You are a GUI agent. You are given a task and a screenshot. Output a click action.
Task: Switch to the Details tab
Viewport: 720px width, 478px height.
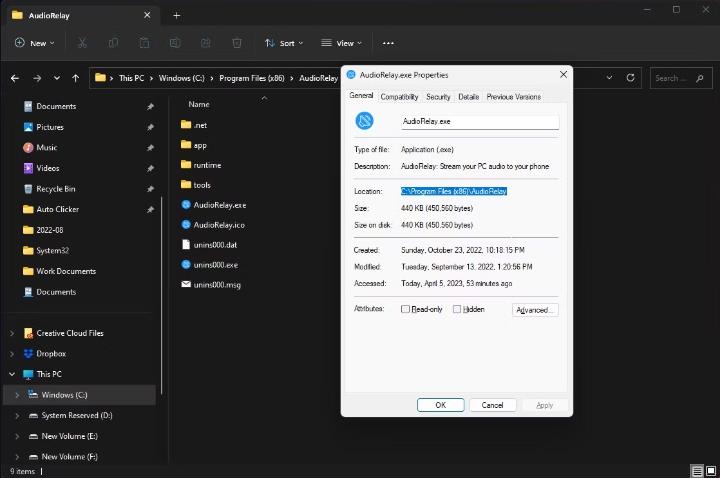click(x=468, y=97)
